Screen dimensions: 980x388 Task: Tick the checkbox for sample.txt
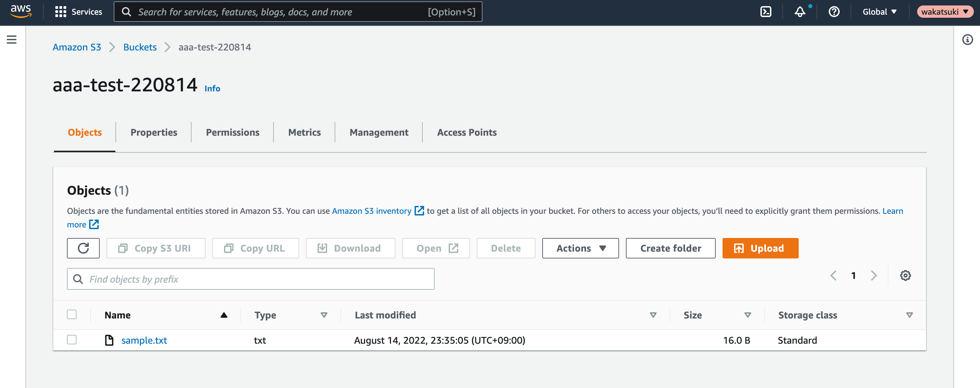(72, 339)
